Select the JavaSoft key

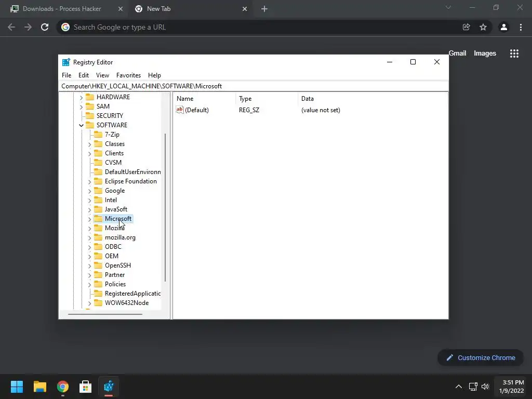(116, 209)
